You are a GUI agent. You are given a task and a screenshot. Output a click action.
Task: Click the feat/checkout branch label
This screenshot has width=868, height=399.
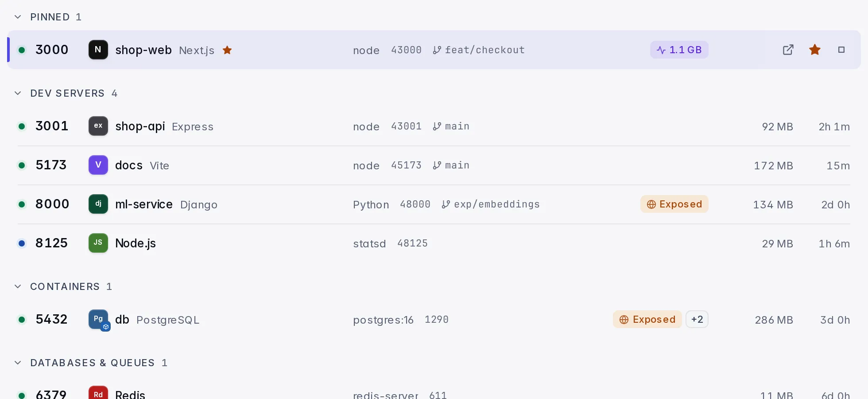tap(485, 50)
